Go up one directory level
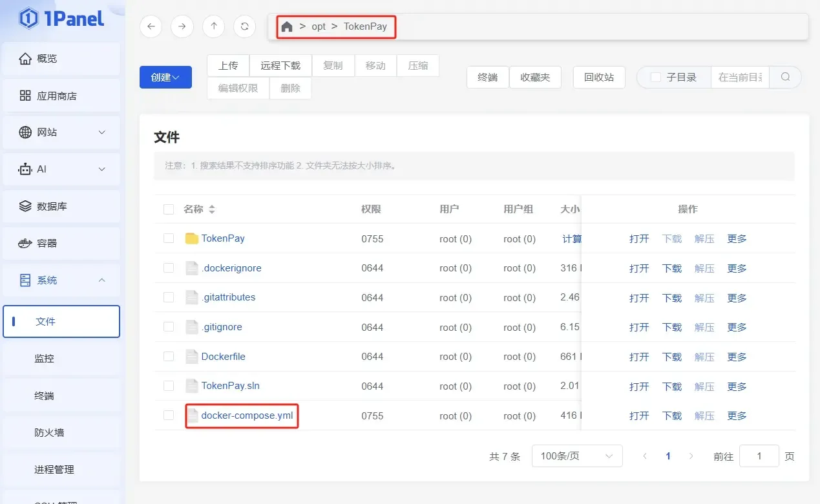This screenshot has width=820, height=504. pyautogui.click(x=213, y=26)
